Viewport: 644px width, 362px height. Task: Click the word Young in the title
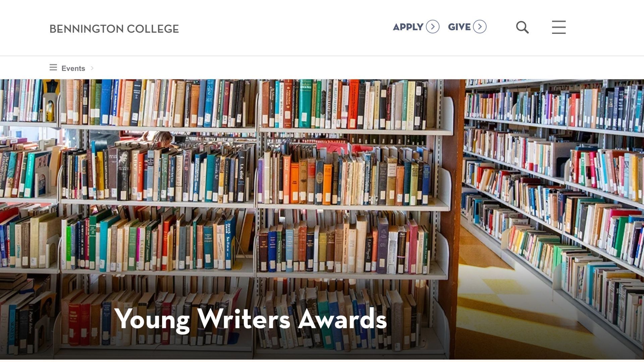point(152,319)
